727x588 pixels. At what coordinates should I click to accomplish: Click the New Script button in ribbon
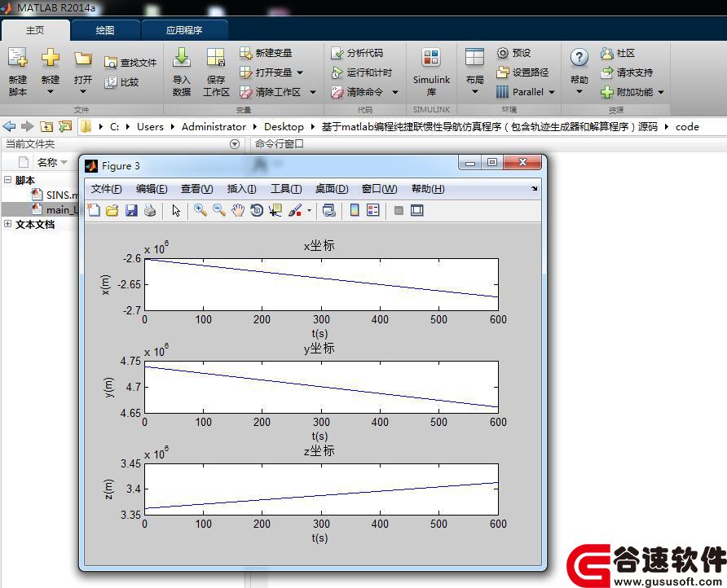(x=18, y=72)
